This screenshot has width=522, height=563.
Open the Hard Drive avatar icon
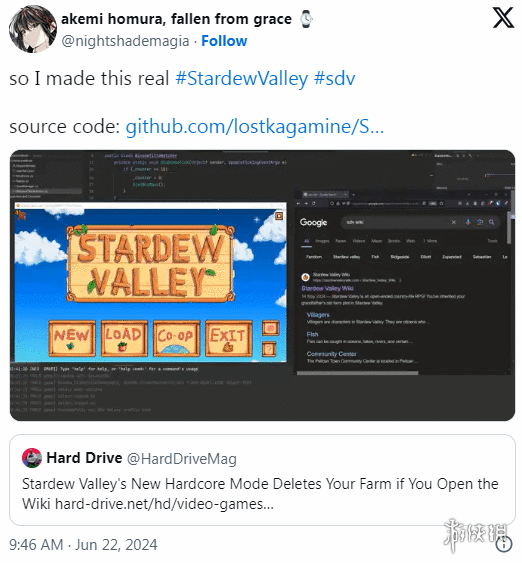32,458
